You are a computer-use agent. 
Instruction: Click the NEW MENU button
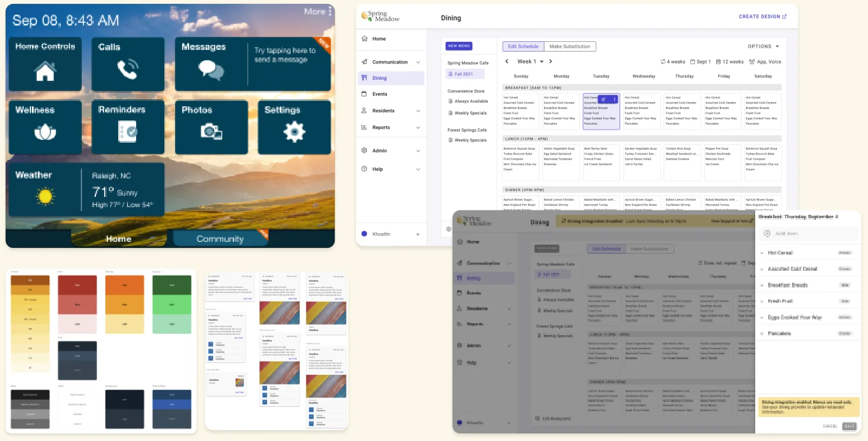pos(459,46)
